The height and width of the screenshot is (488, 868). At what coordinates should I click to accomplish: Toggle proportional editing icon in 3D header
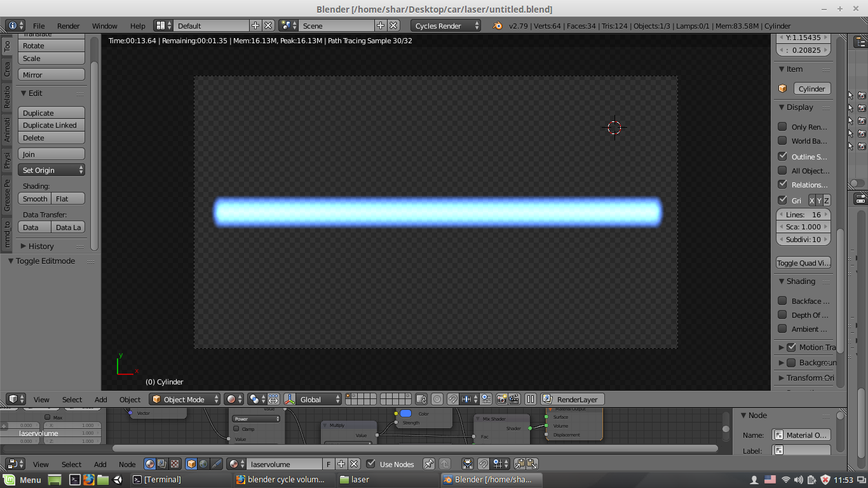(437, 399)
